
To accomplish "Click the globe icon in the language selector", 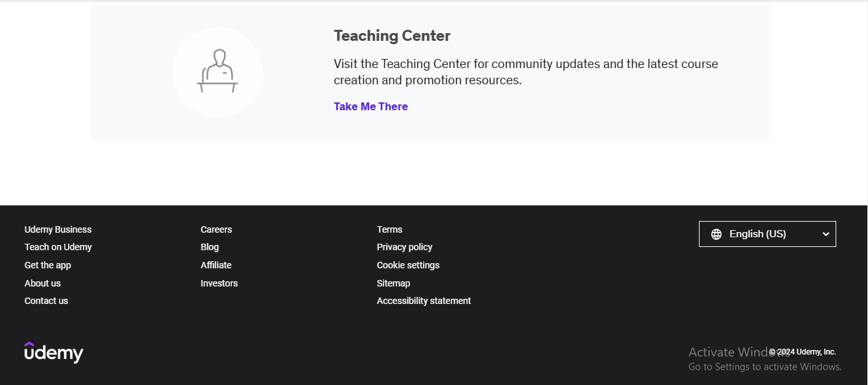I will [x=716, y=233].
